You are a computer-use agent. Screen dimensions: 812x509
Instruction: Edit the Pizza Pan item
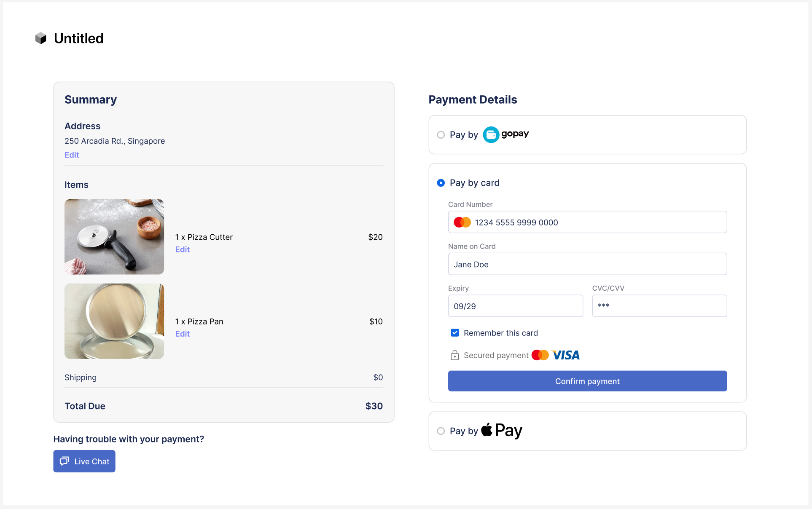click(x=183, y=334)
